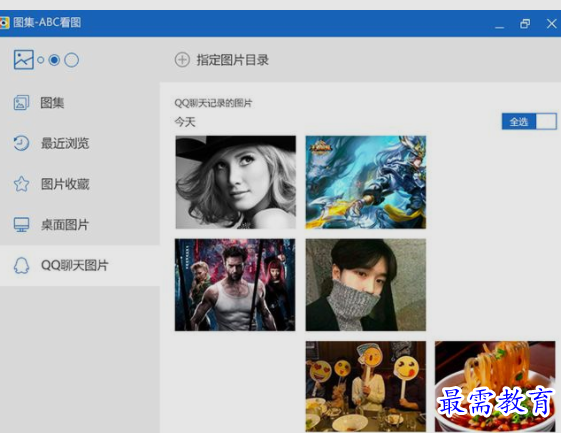The height and width of the screenshot is (433, 561).
Task: Click the picture icon at top of sidebar
Action: tap(24, 59)
